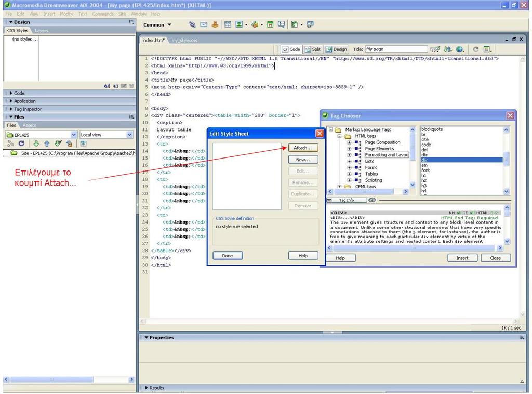Viewport: 532px width, 394px height.
Task: Click the Templates icon in the Insert bar
Action: point(295,24)
